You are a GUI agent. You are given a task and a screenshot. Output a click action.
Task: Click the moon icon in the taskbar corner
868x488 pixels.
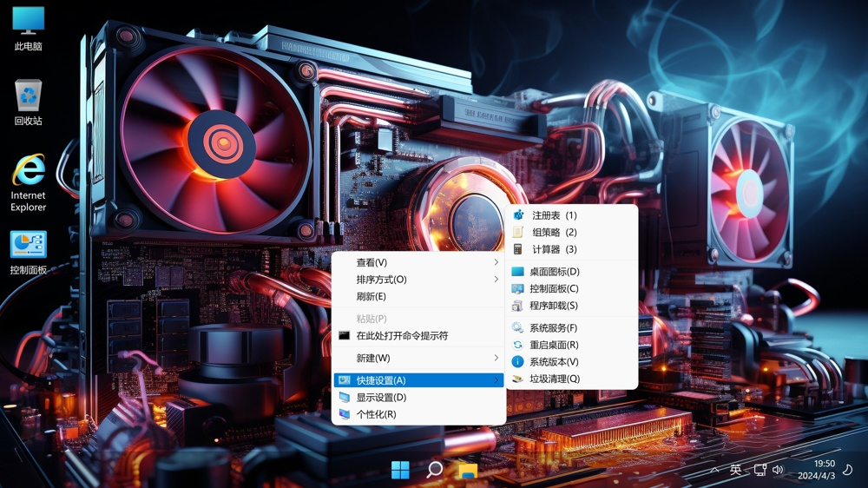tap(847, 470)
